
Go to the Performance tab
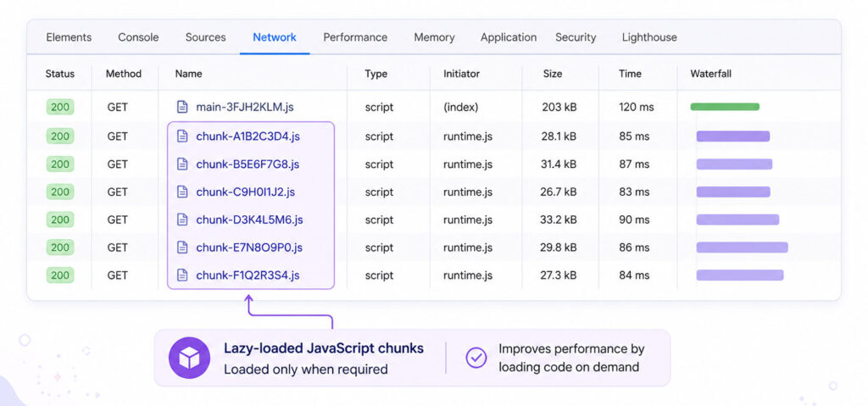coord(355,37)
